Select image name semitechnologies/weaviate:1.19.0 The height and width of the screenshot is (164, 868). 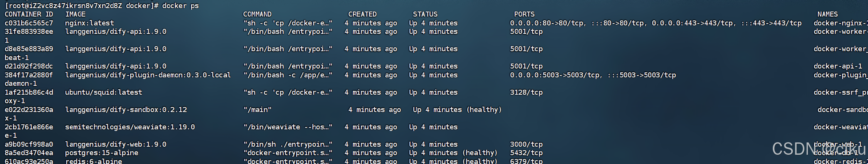tap(130, 127)
